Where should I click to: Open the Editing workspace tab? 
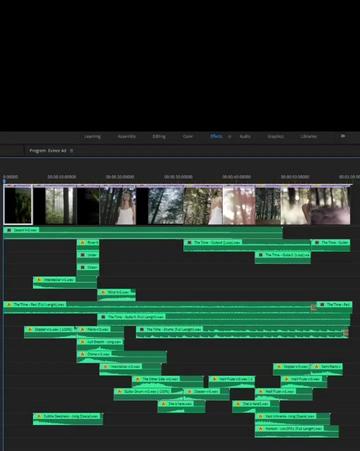(159, 136)
